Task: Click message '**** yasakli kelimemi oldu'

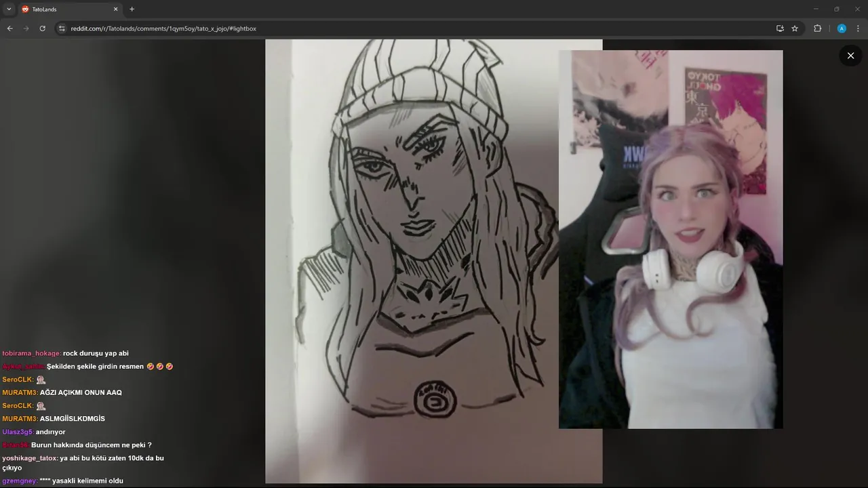Action: point(81,481)
